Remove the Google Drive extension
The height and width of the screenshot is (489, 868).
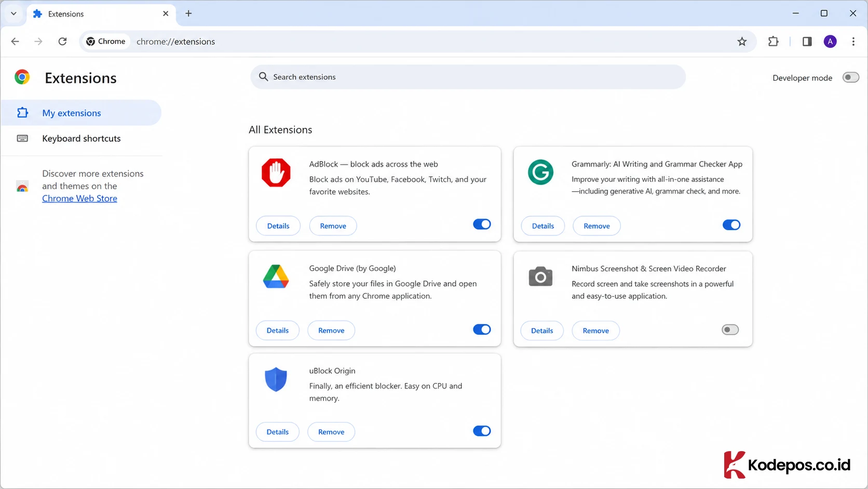[331, 331]
